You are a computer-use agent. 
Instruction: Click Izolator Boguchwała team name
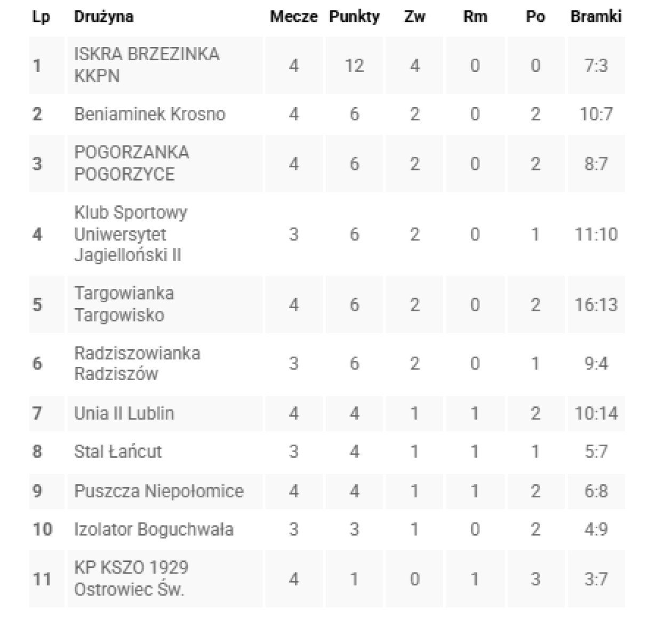[x=154, y=529]
